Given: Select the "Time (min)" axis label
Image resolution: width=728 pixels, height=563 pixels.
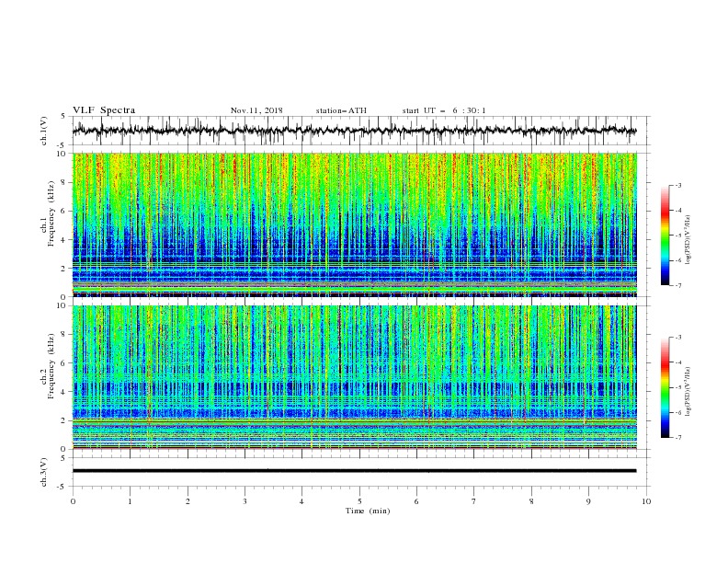Looking at the screenshot, I should 368,511.
